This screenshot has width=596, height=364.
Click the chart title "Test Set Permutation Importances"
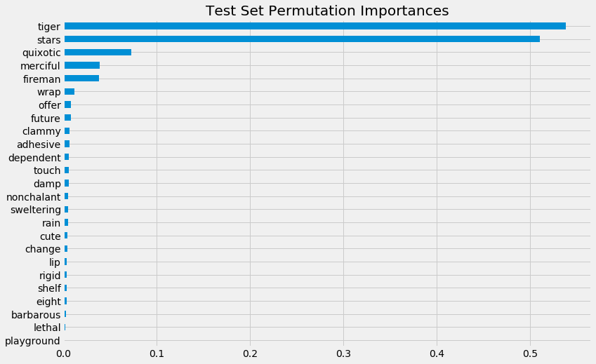coord(326,11)
